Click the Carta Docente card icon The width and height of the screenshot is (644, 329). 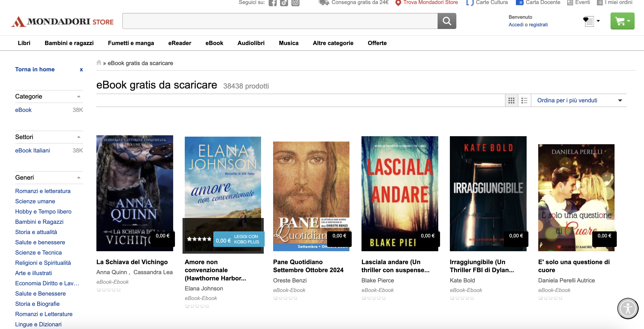pos(520,3)
